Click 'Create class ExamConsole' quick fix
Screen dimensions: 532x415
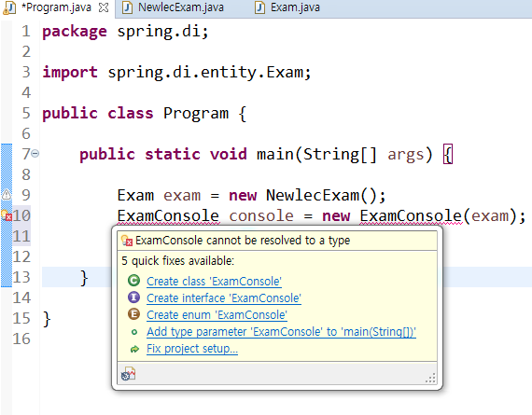(214, 282)
